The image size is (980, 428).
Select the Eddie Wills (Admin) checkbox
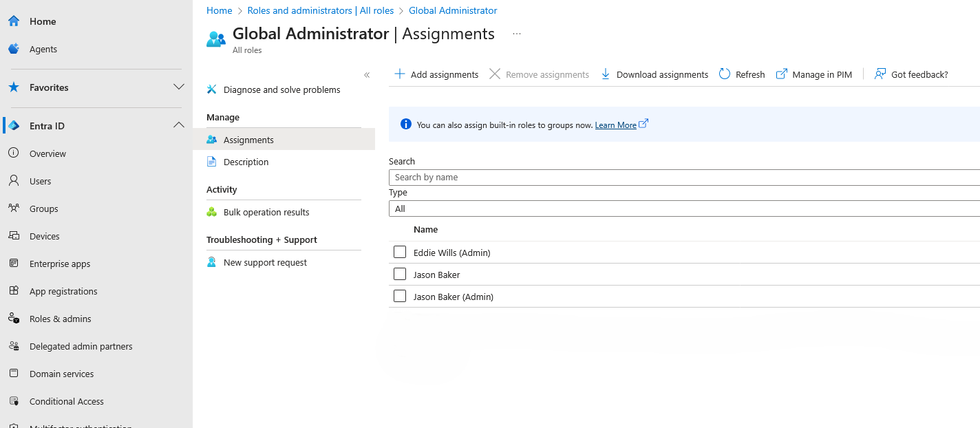coord(400,253)
